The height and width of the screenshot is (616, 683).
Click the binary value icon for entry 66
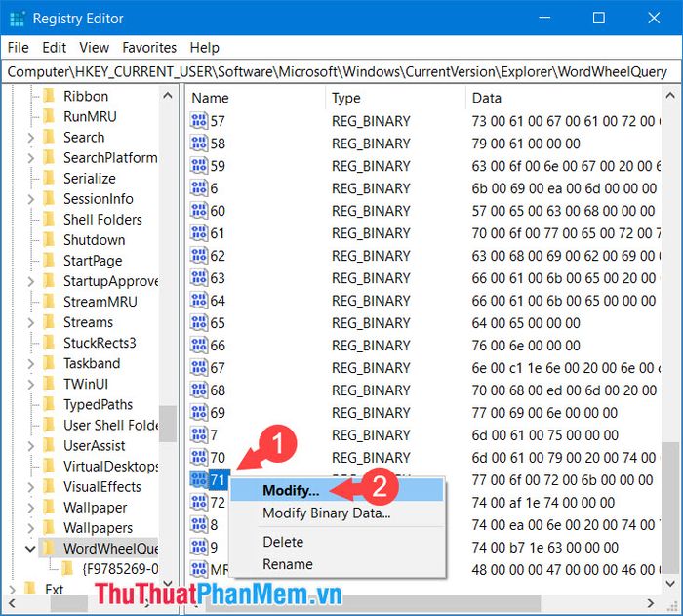199,345
